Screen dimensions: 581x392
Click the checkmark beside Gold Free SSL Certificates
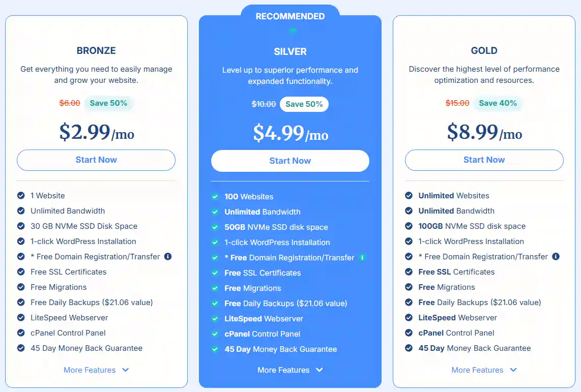coord(409,272)
